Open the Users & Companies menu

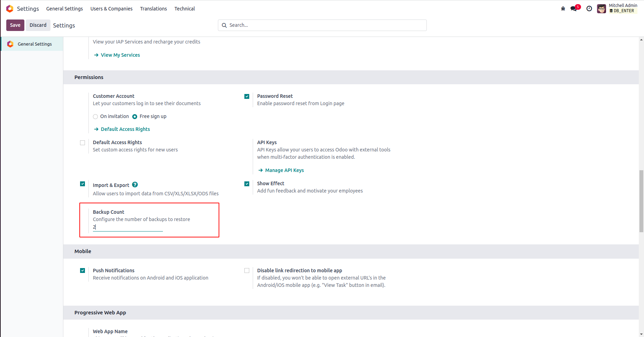click(x=111, y=9)
